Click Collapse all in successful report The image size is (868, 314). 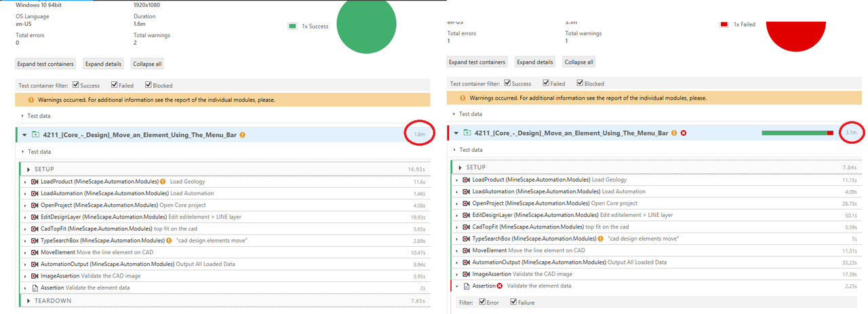[147, 64]
